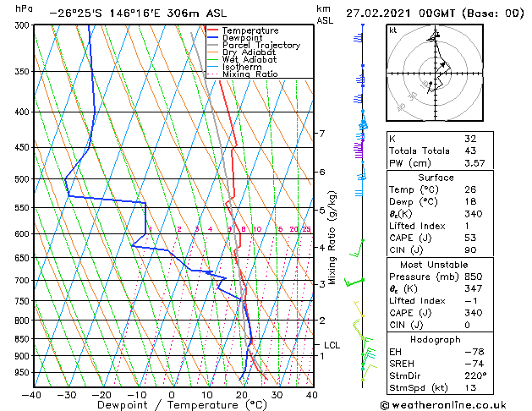This screenshot has height=411, width=532.
Task: Click 'Dry Adiabat' legend entry
Action: [249, 52]
